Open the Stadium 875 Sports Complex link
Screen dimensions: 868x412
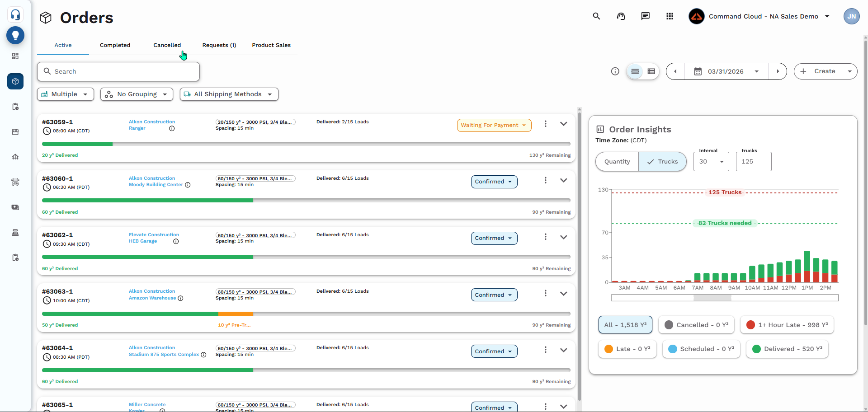point(164,355)
